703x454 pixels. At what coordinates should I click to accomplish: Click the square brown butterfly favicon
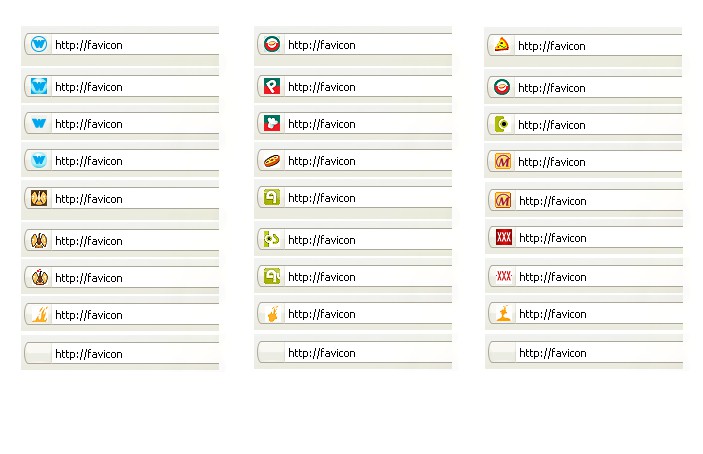pyautogui.click(x=39, y=199)
